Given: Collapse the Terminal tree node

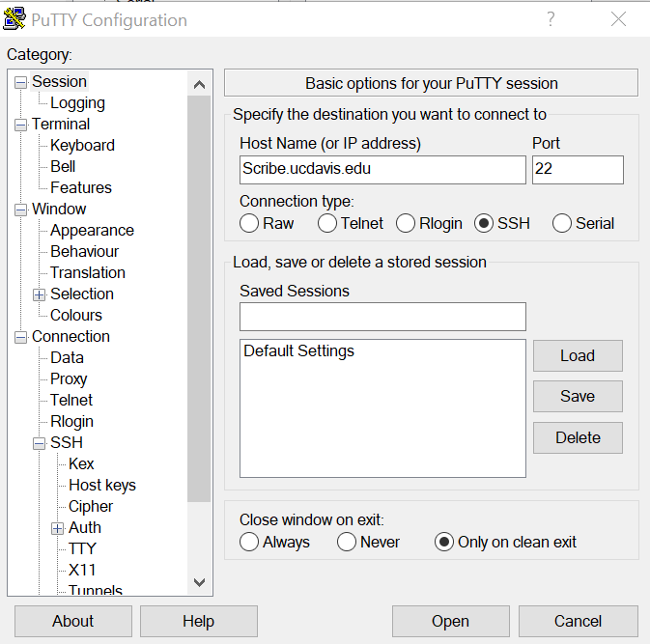Looking at the screenshot, I should click(20, 125).
